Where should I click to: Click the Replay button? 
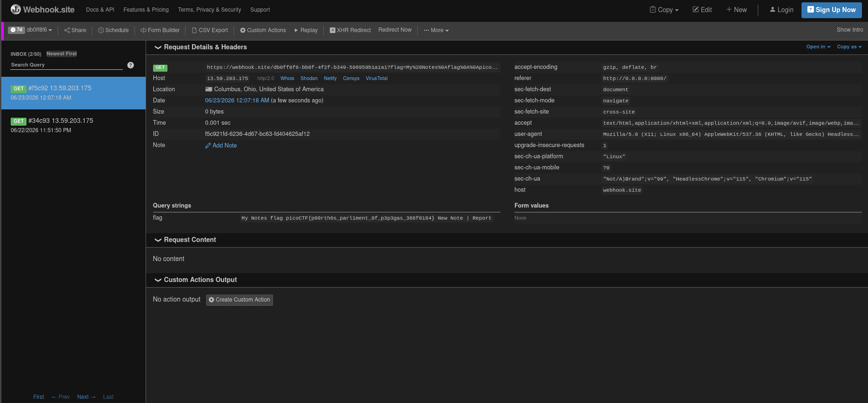(x=306, y=30)
